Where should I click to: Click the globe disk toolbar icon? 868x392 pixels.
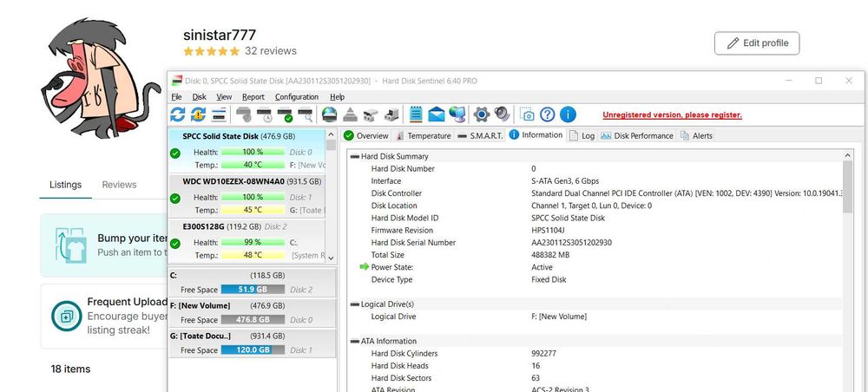click(x=329, y=114)
